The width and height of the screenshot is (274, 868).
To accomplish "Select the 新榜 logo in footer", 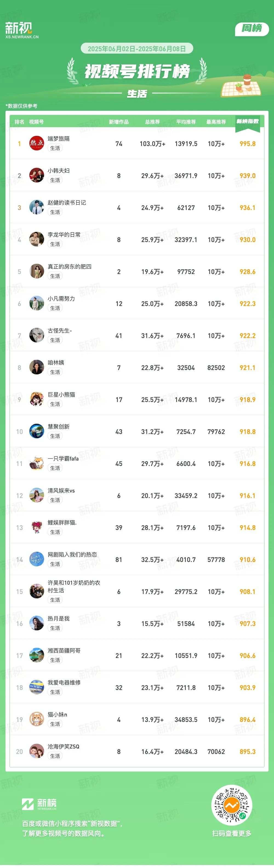I will 39,804.
